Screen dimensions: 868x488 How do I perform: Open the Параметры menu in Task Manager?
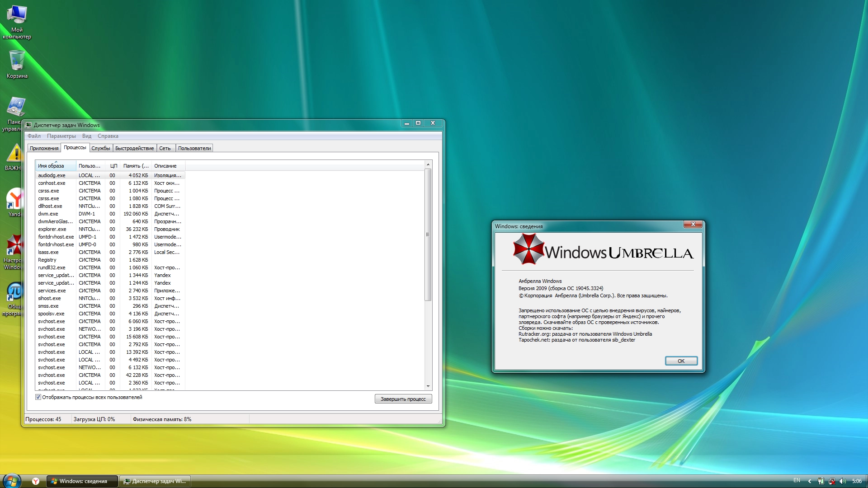[61, 136]
